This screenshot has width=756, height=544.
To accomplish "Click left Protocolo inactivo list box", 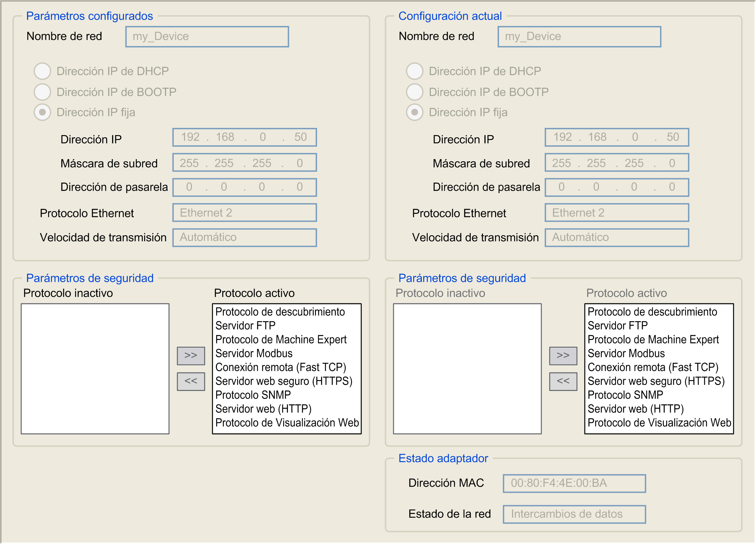I will point(95,369).
